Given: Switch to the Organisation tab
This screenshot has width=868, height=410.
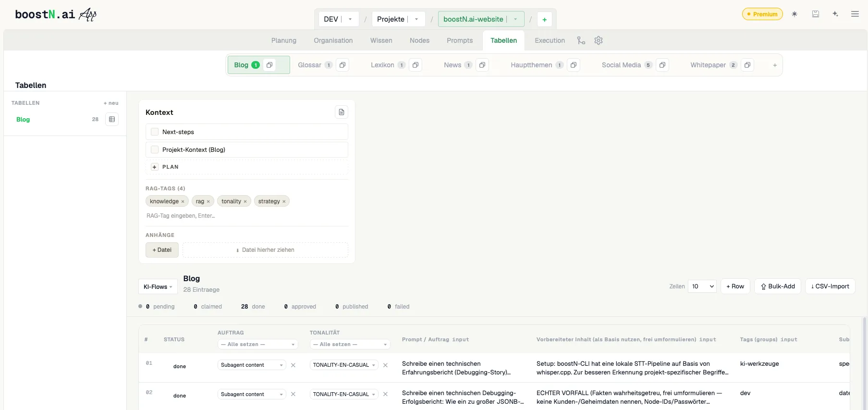Looking at the screenshot, I should click(333, 40).
